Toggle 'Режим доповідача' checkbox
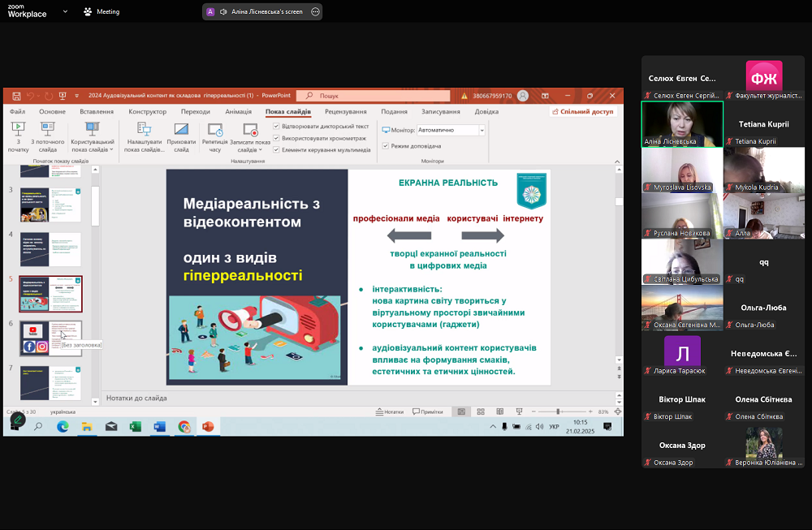Viewport: 812px width, 530px height. pos(387,146)
